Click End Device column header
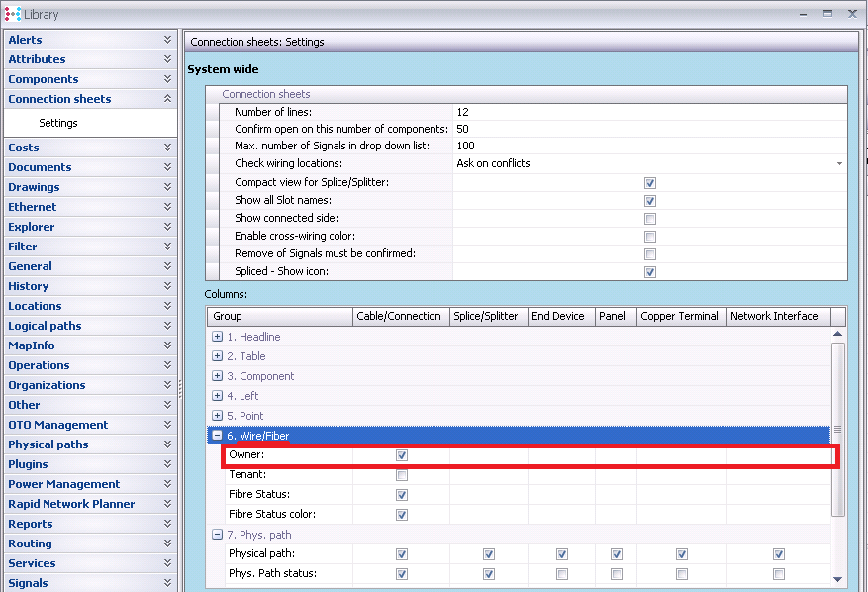The image size is (868, 592). [561, 316]
